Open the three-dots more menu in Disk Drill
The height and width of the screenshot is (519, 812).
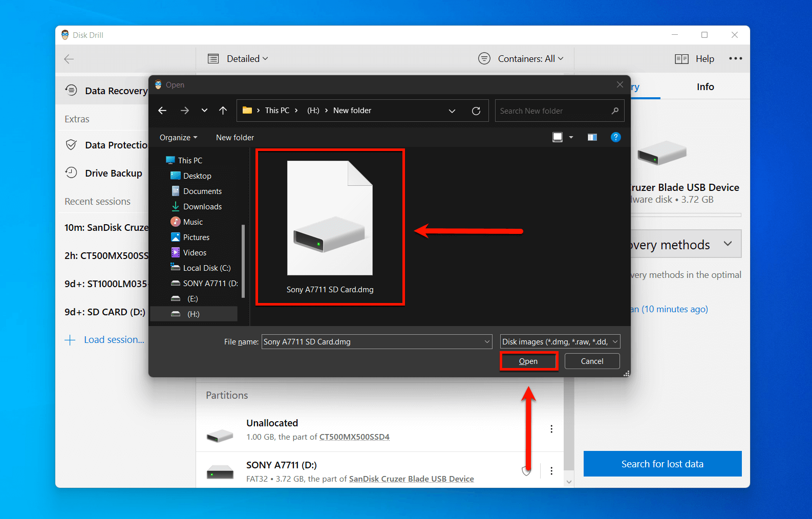(x=736, y=58)
